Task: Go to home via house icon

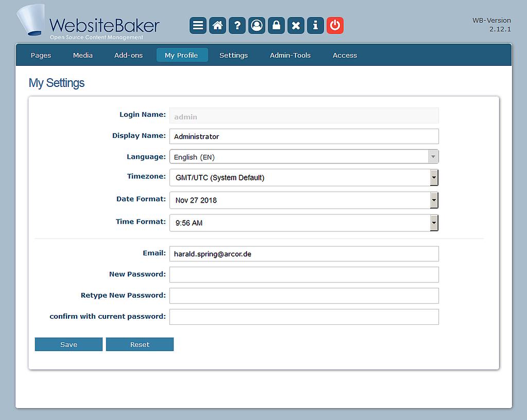Action: [x=218, y=26]
